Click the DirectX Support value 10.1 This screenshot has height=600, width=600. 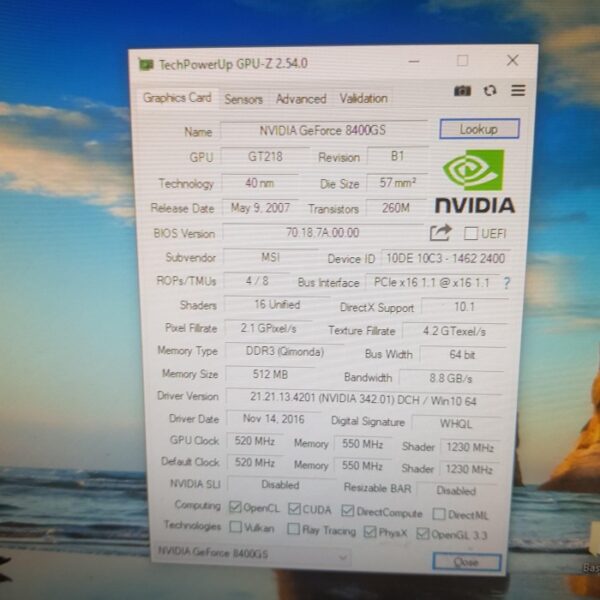click(464, 307)
